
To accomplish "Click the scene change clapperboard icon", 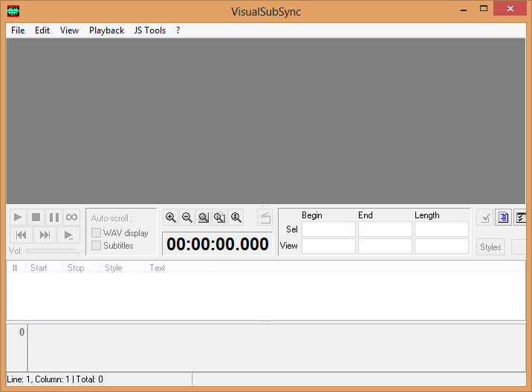I will pyautogui.click(x=265, y=218).
